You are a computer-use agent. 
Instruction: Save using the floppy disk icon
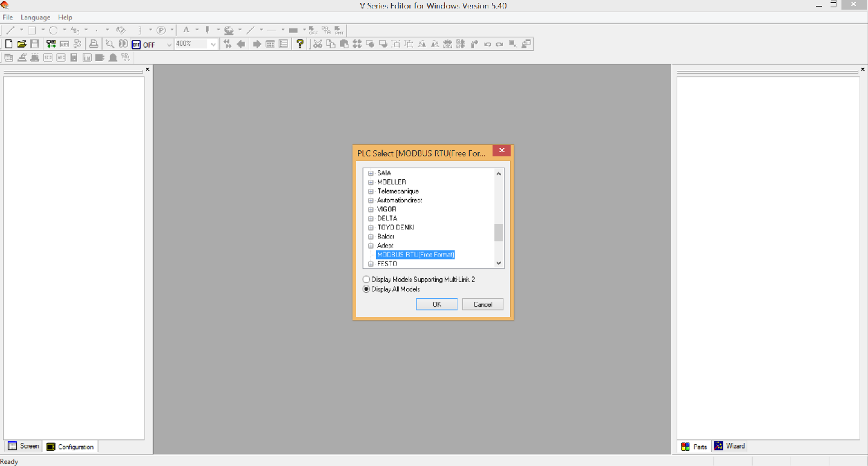(x=34, y=44)
